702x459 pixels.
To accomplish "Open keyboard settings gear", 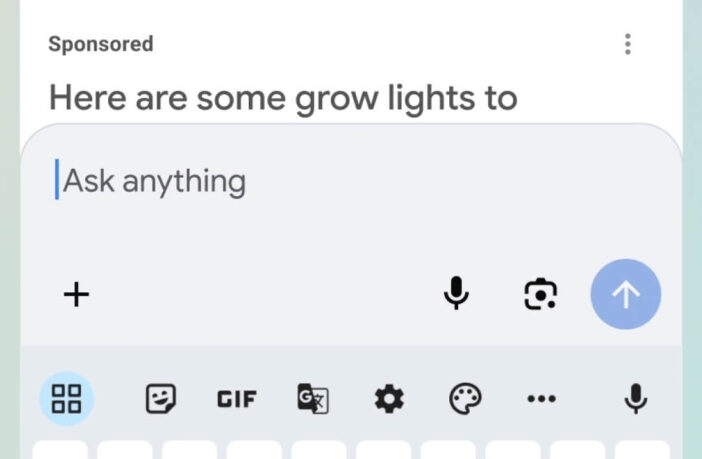I will pos(389,399).
